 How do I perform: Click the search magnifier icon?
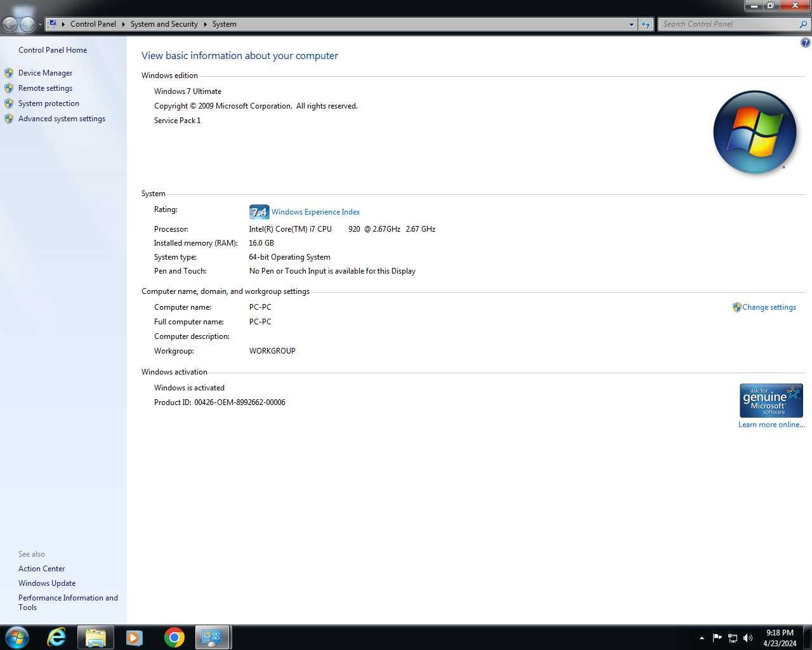(x=803, y=24)
